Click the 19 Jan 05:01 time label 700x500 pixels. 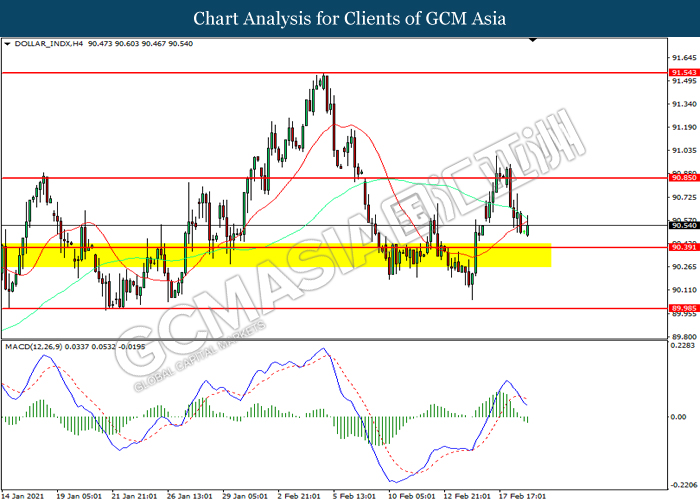pos(79,496)
